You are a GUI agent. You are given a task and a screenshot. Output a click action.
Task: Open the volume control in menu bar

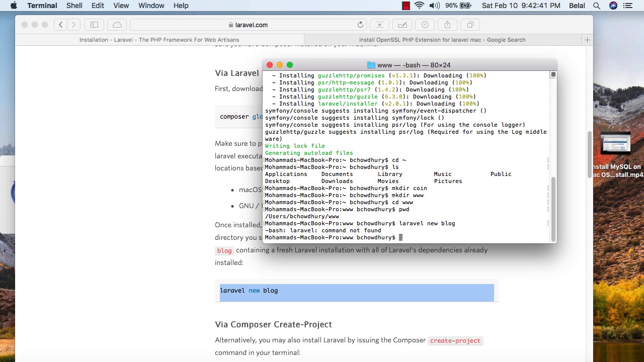tap(434, 6)
